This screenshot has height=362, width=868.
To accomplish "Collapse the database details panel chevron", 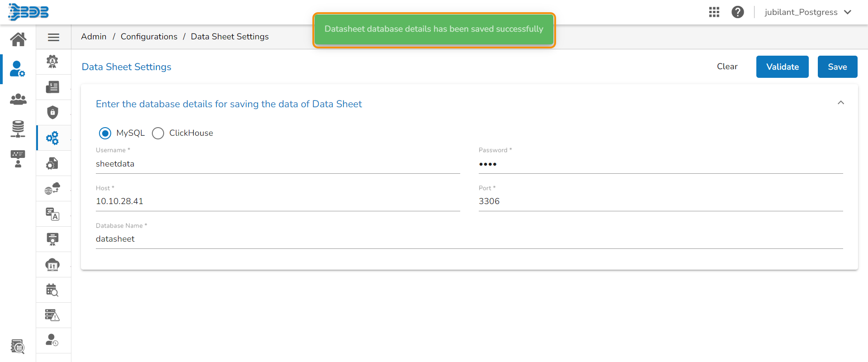I will pos(840,103).
